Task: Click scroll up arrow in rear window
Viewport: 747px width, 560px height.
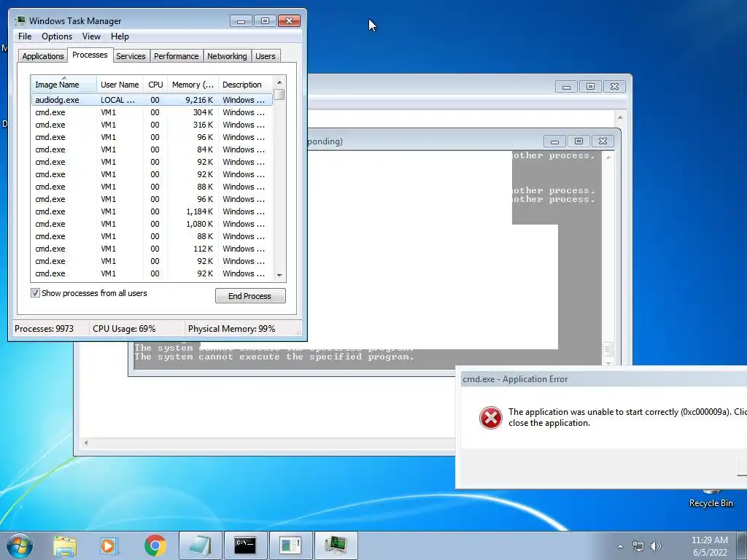Action: 620,117
